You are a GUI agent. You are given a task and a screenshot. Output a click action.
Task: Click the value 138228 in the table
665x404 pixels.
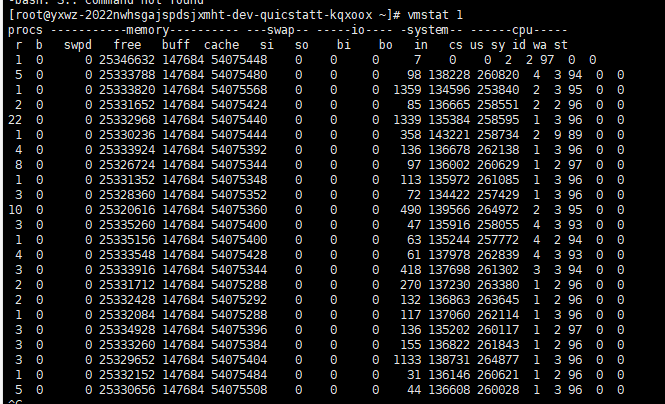449,75
